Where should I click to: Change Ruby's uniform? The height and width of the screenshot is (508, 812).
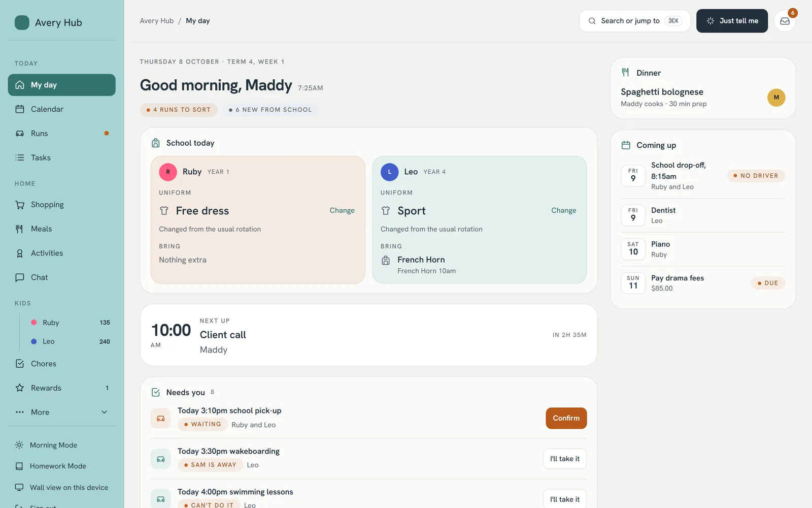click(342, 211)
